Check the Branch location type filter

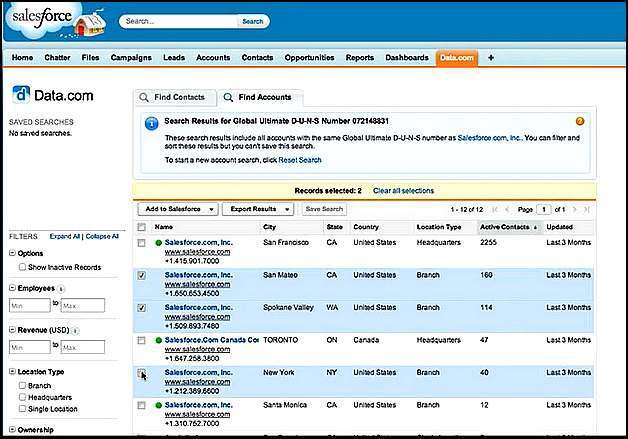pos(22,385)
